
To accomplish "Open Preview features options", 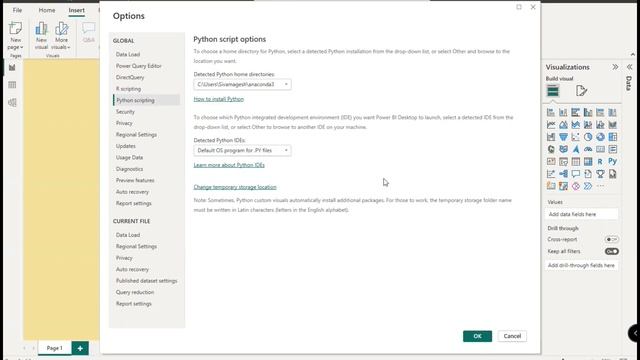I will pyautogui.click(x=135, y=180).
